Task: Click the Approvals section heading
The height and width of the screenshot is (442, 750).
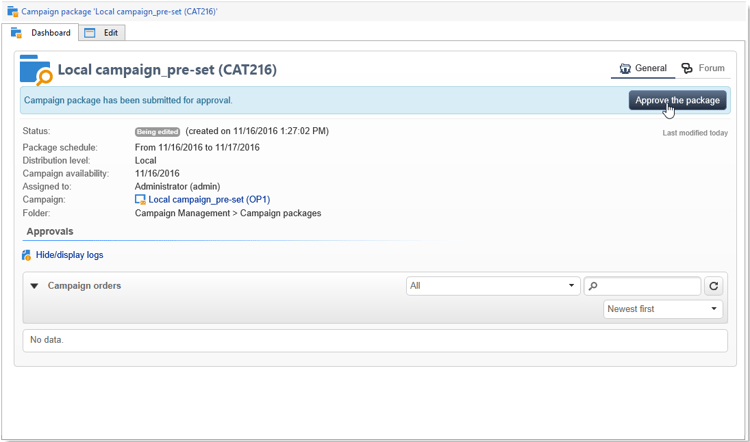Action: (x=50, y=232)
